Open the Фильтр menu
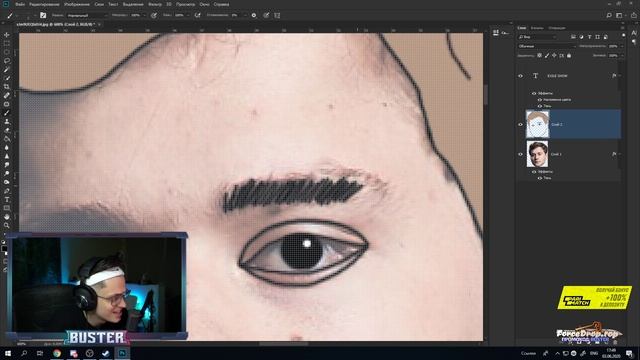The height and width of the screenshot is (360, 640). click(x=155, y=4)
